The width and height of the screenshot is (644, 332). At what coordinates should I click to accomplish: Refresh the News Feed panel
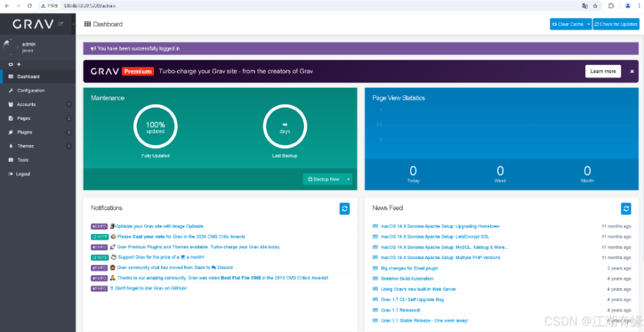click(626, 209)
